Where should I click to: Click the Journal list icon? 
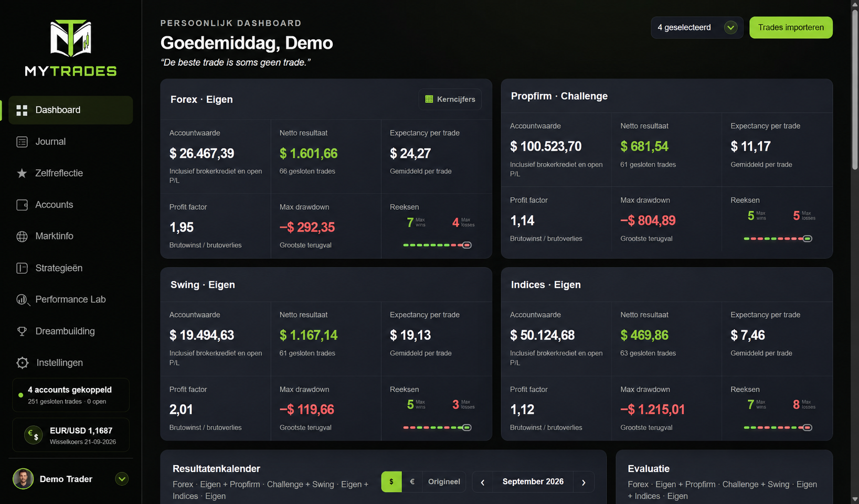click(22, 142)
